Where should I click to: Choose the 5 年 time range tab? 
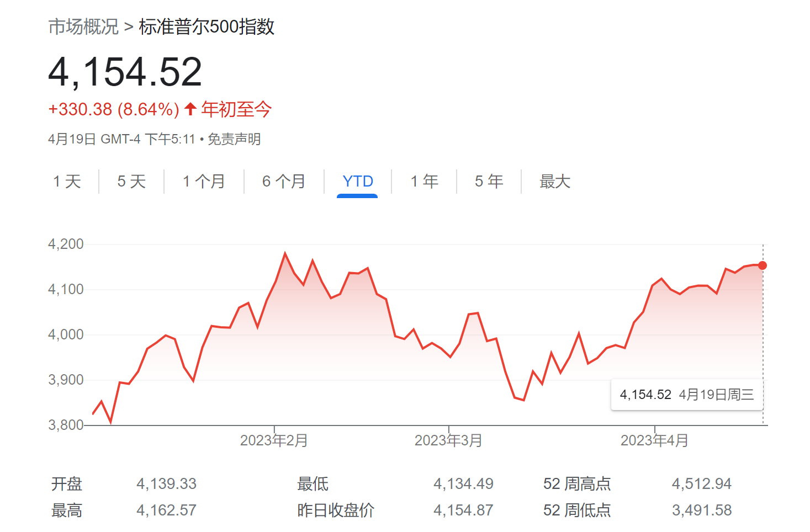pos(489,181)
